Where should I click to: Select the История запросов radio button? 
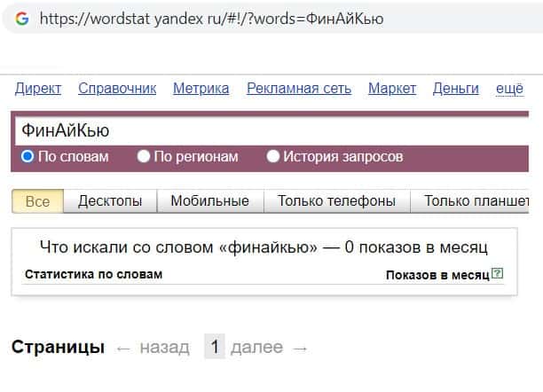coord(273,156)
